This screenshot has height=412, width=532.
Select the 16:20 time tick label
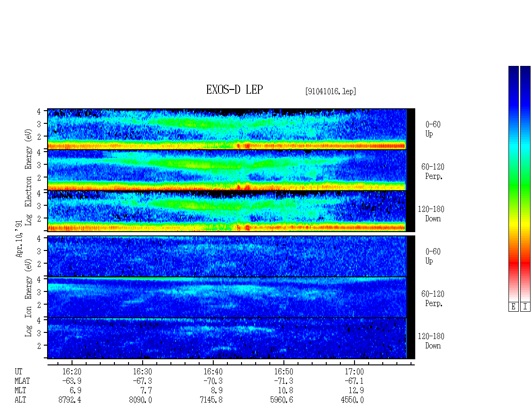72,372
